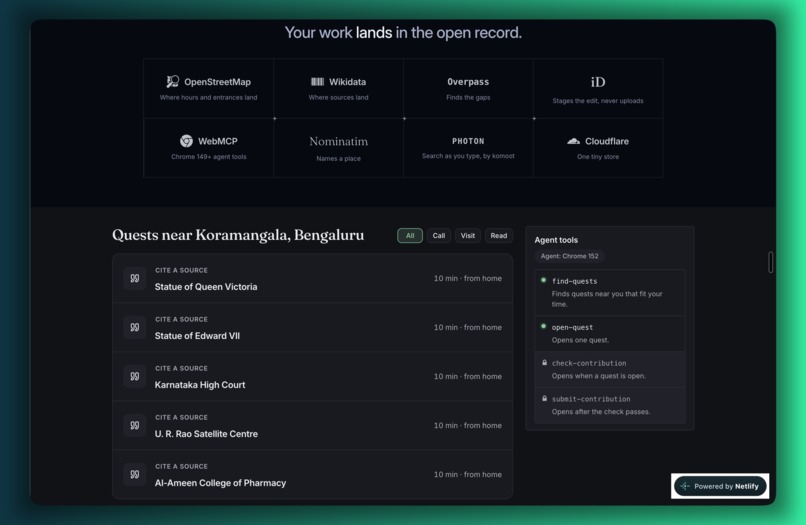Click 'Your work lands in the open record.' headline

[403, 32]
